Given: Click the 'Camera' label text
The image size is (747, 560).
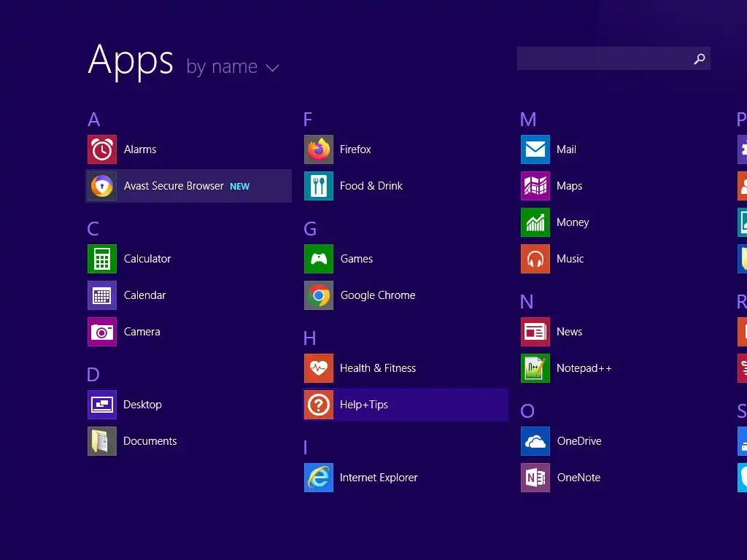Looking at the screenshot, I should tap(142, 332).
